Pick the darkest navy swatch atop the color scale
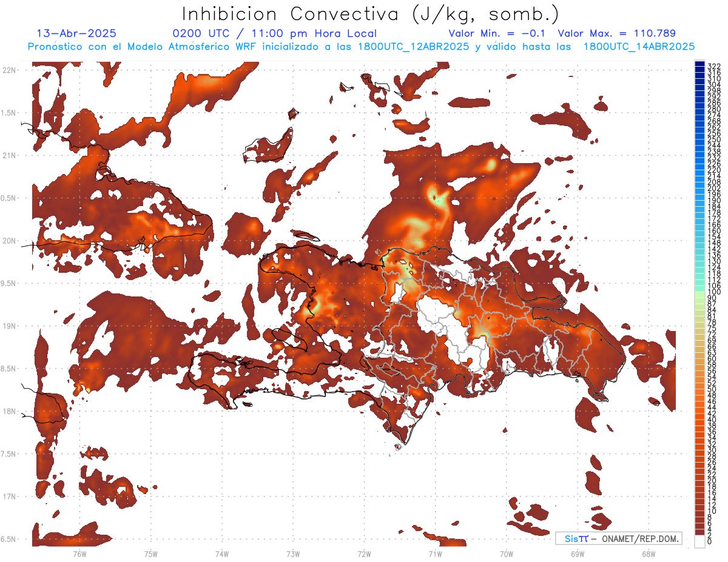The image size is (728, 562). [699, 64]
